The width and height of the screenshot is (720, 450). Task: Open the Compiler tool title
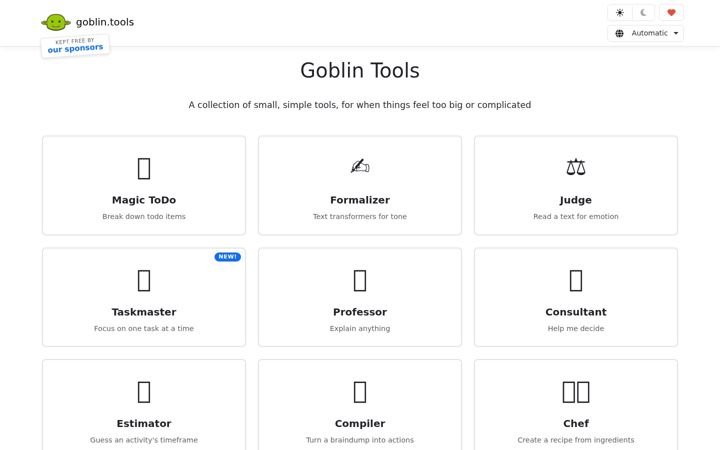coord(360,424)
